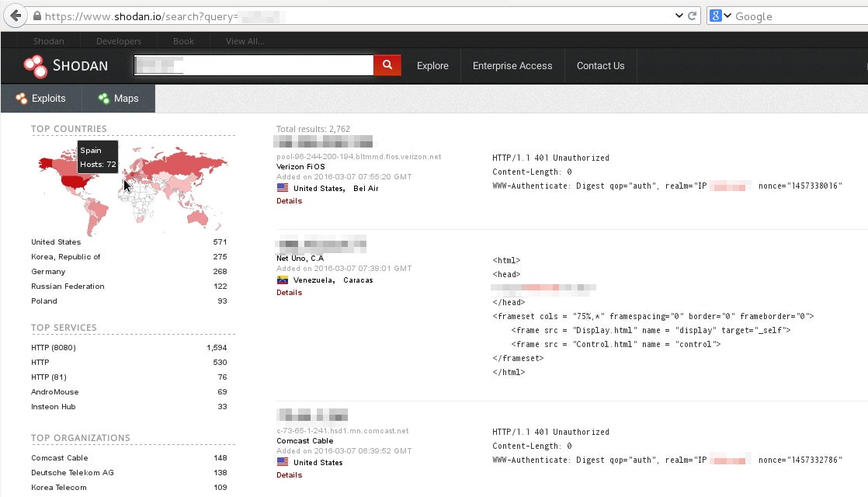Click the Venezuela flag icon
Screen dimensions: 868x497
[x=283, y=280]
